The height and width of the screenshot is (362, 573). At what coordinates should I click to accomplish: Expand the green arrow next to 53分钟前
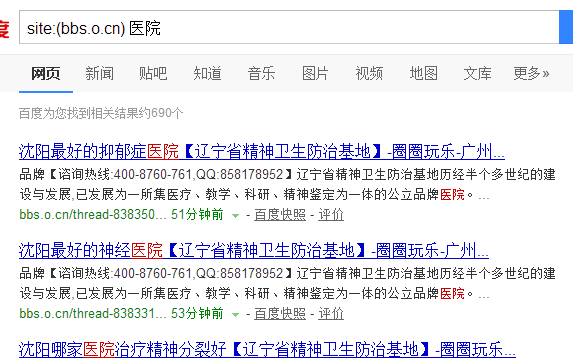click(x=236, y=315)
